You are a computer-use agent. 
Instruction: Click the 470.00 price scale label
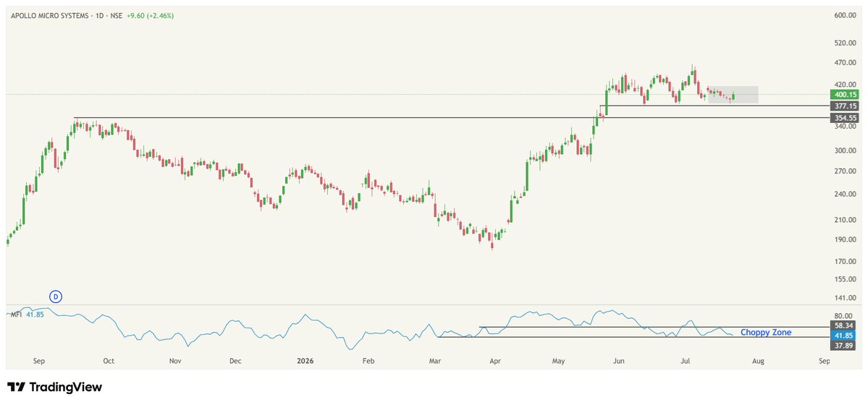point(846,62)
